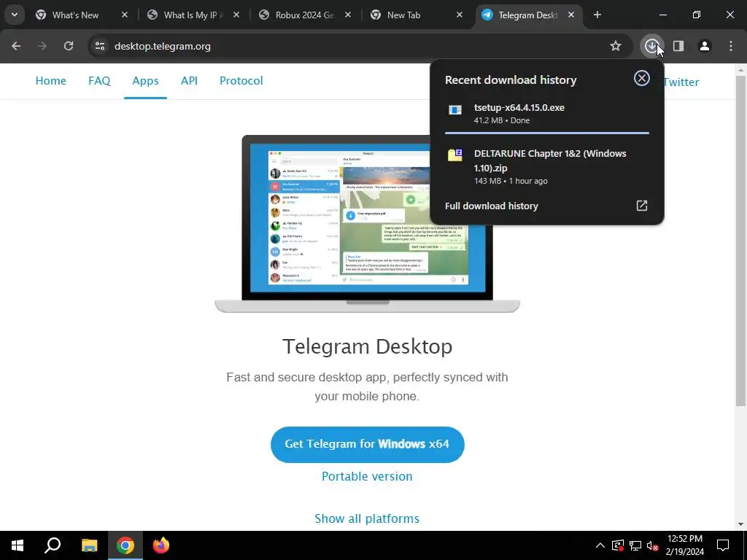The width and height of the screenshot is (747, 560).
Task: Launch Firefox from the taskbar
Action: 161,545
